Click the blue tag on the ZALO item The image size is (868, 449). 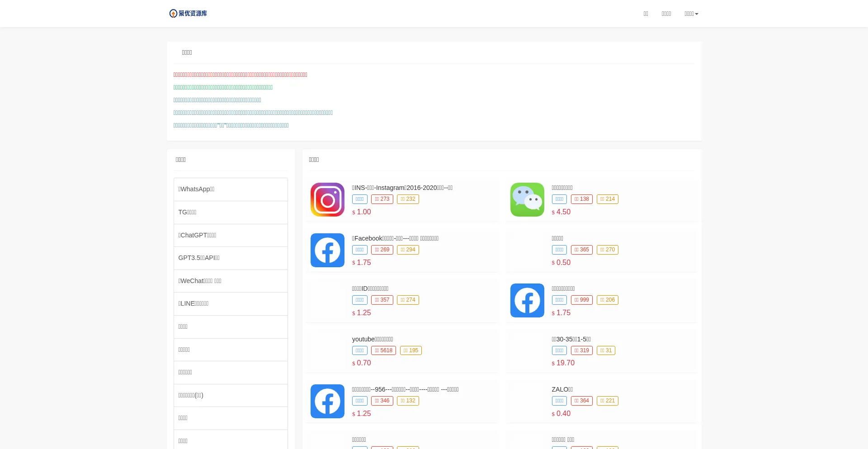[559, 401]
